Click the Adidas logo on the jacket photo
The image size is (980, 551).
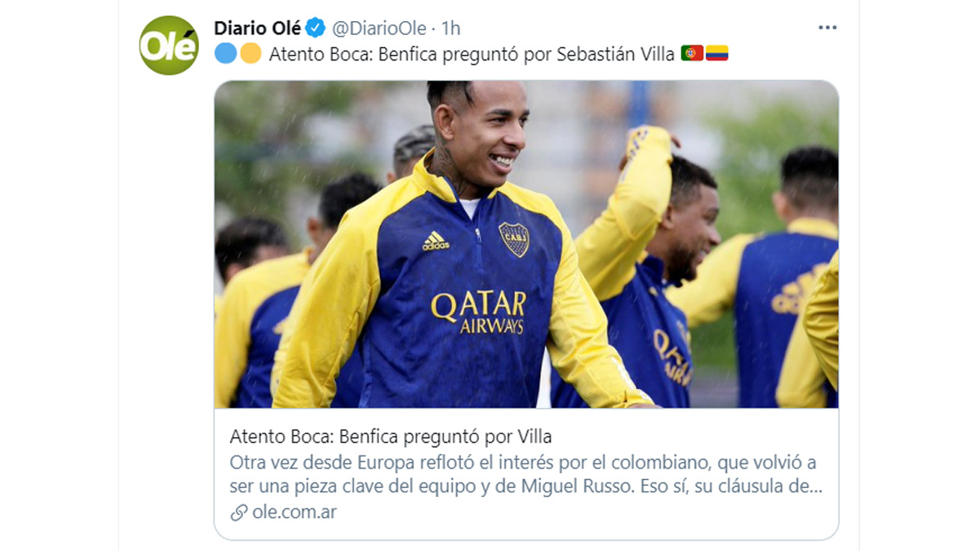[436, 241]
